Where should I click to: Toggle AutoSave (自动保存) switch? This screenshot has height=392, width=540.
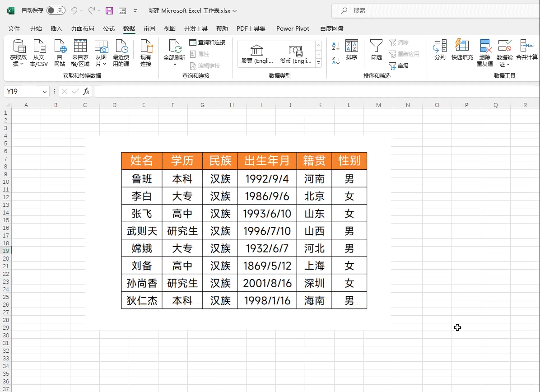coord(56,10)
